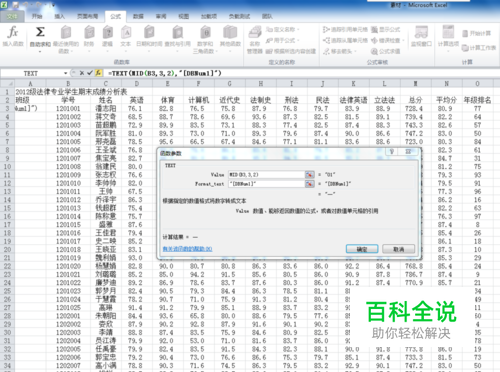Click Trace Precedents (追踪引用单元格)

pyautogui.click(x=345, y=30)
